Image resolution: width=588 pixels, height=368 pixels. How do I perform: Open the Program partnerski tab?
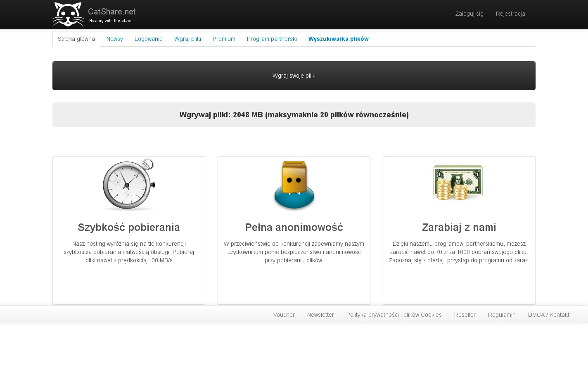(272, 39)
